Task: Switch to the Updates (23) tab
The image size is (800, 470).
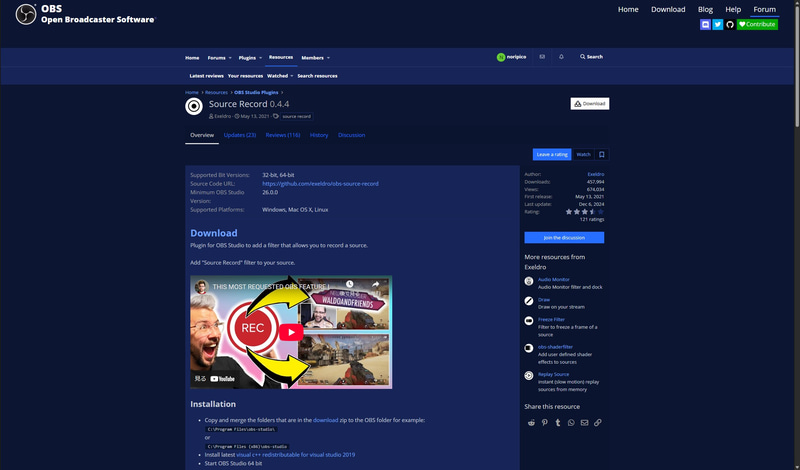Action: pyautogui.click(x=240, y=135)
